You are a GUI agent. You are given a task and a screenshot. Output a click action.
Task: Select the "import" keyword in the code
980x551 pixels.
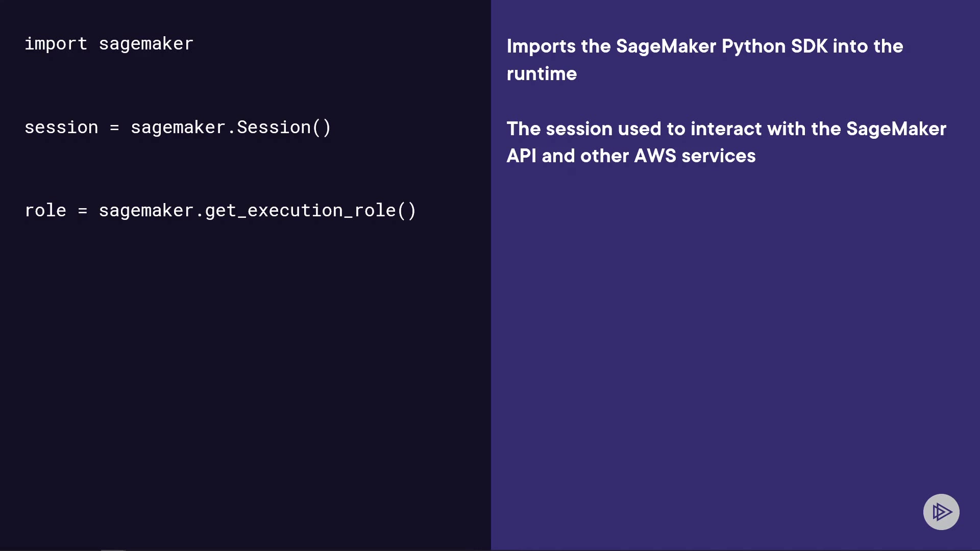(x=56, y=44)
